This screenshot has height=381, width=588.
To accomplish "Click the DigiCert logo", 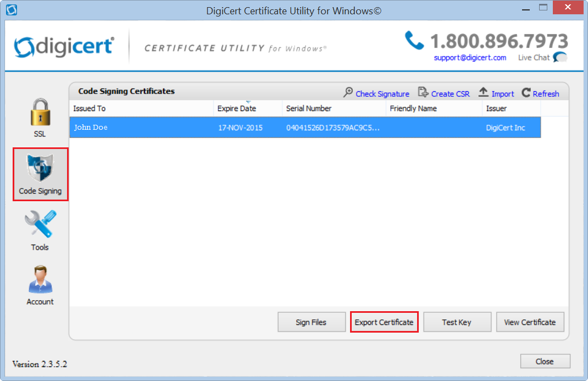I will [x=64, y=47].
